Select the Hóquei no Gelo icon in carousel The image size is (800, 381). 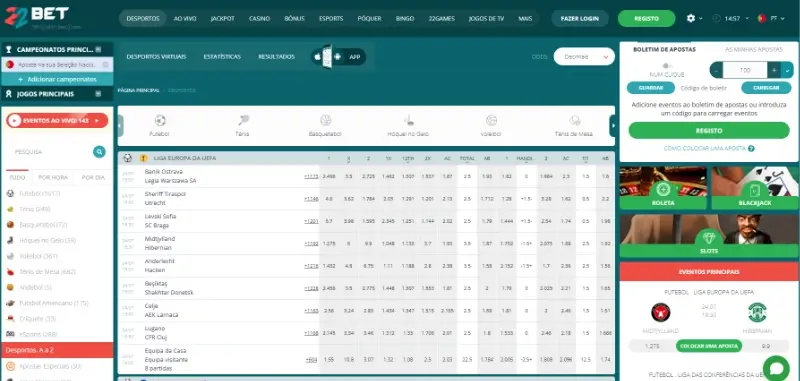408,120
